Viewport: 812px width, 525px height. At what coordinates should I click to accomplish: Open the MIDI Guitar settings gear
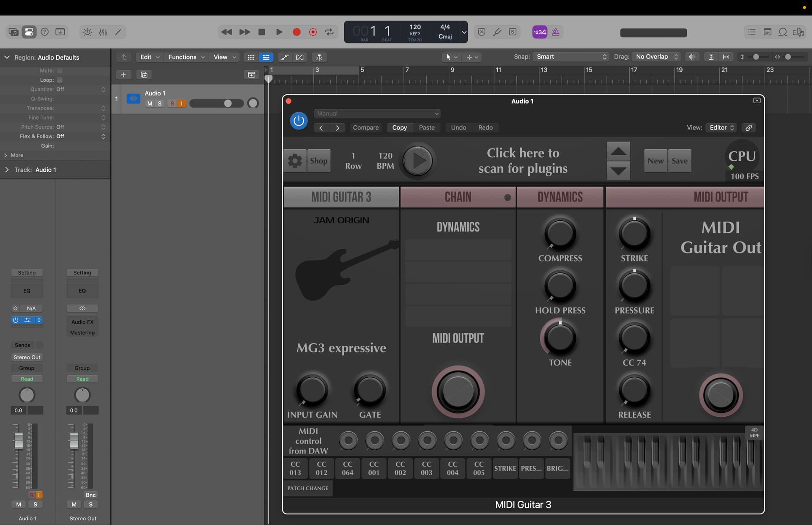pos(295,161)
